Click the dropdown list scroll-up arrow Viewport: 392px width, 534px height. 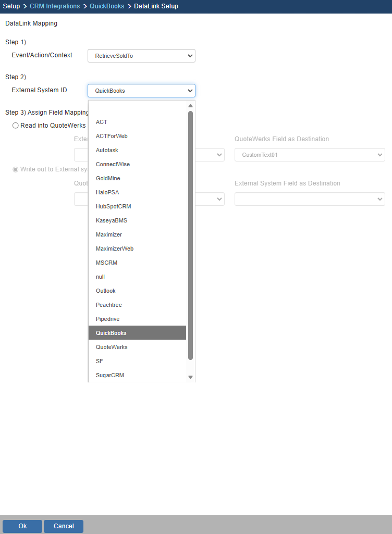point(190,106)
